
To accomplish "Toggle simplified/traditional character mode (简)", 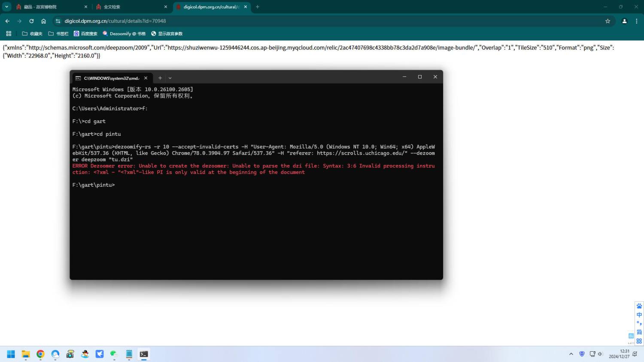I will [x=639, y=332].
